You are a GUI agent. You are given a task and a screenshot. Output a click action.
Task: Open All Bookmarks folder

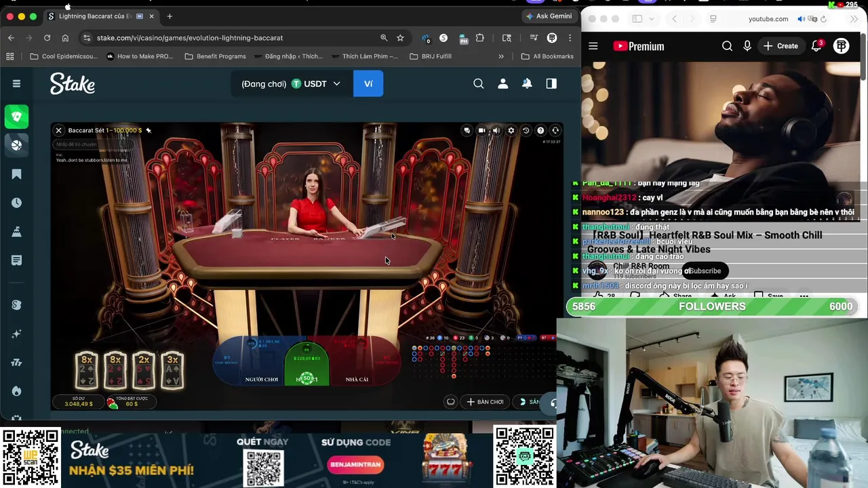pyautogui.click(x=547, y=56)
